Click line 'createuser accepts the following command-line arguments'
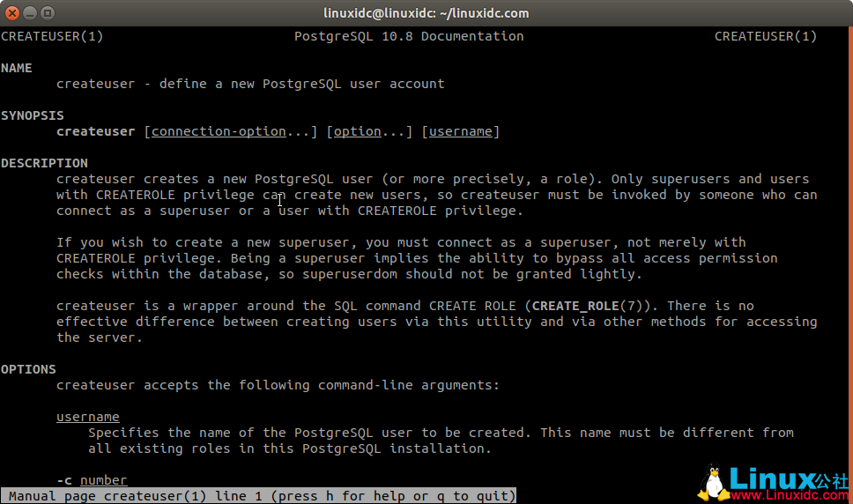Screen dimensions: 853x504 coord(278,385)
